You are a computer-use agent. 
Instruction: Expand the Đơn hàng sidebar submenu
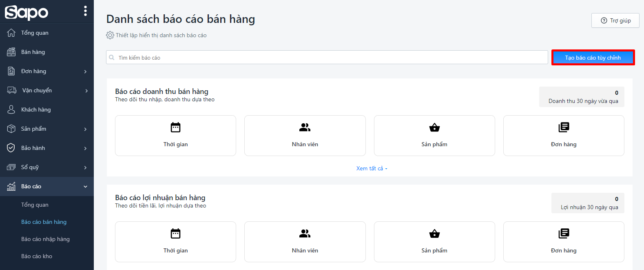tap(85, 71)
